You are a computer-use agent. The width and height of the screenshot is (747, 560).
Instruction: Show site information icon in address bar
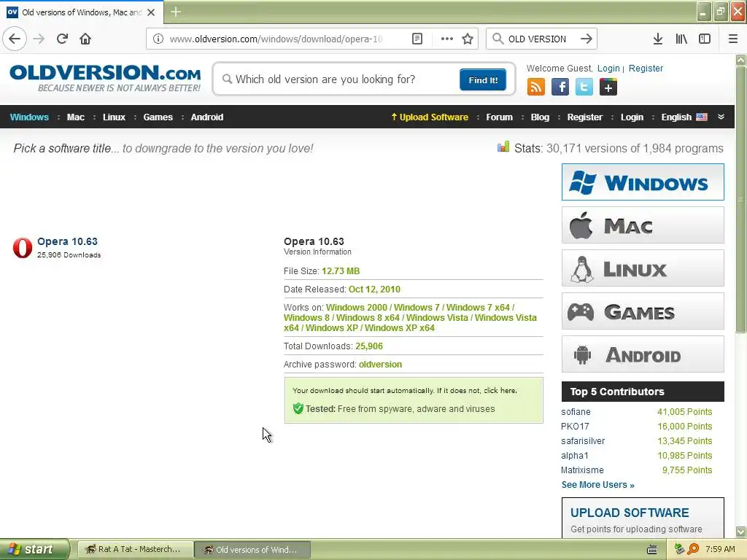point(158,39)
